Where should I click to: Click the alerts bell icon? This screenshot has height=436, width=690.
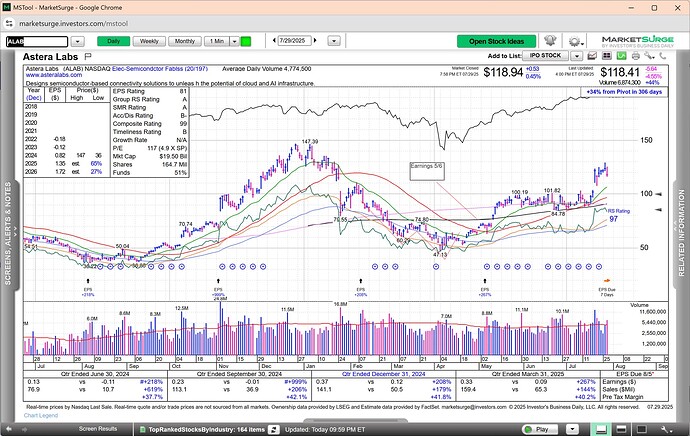click(551, 41)
